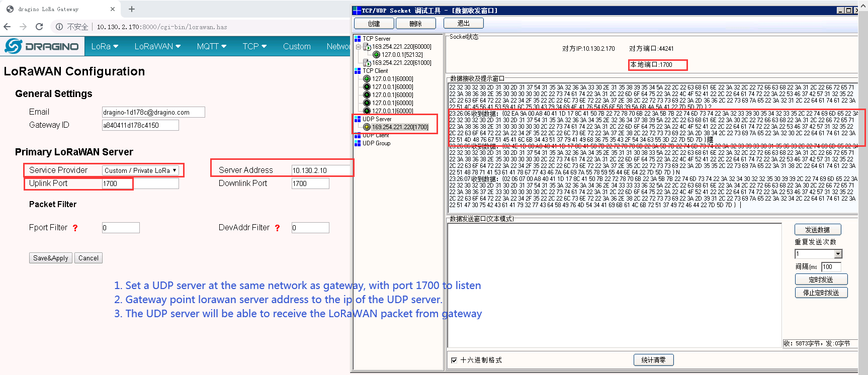Click the Gateway ID input field
The image size is (868, 375).
coord(140,125)
